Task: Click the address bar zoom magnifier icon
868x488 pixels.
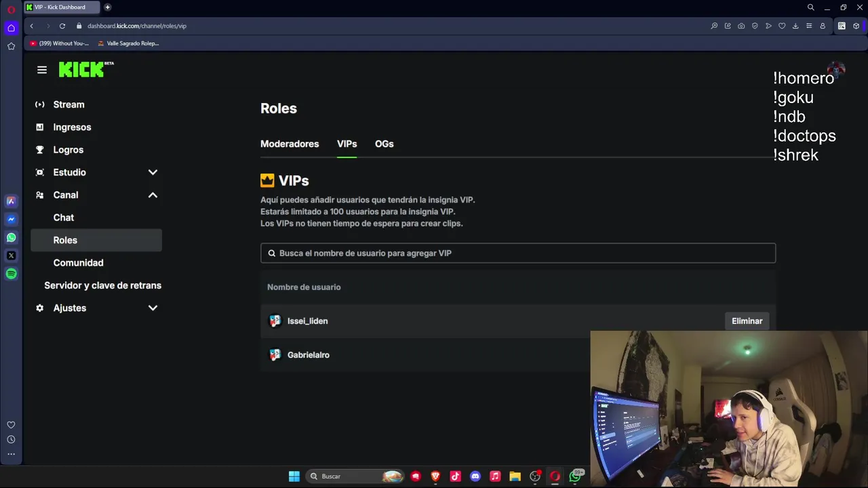Action: point(714,26)
